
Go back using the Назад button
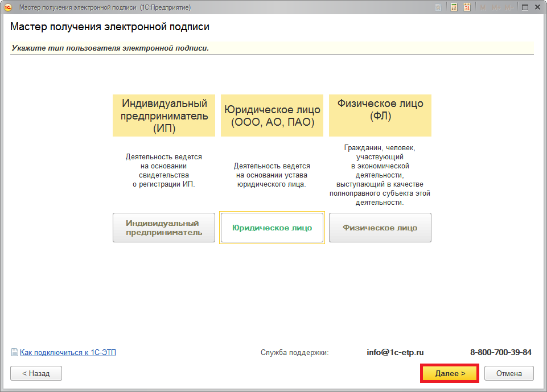tap(36, 373)
